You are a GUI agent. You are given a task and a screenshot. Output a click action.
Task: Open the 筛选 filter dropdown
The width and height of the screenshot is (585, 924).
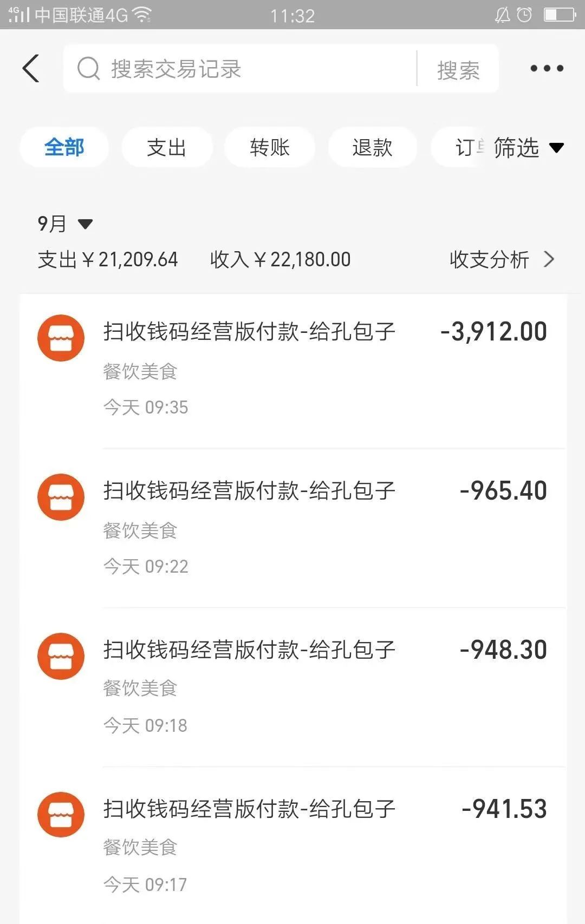[x=528, y=148]
